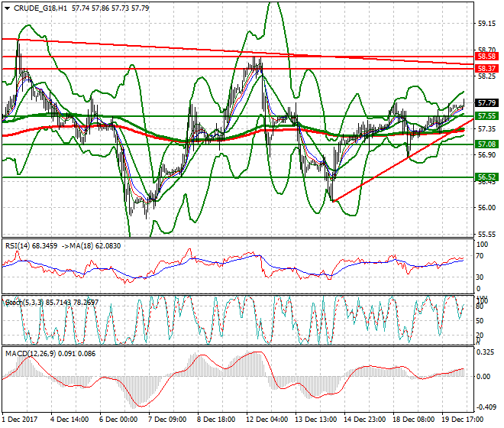Click the -0.409 value on MACD scale
504x428 pixels.
point(486,407)
